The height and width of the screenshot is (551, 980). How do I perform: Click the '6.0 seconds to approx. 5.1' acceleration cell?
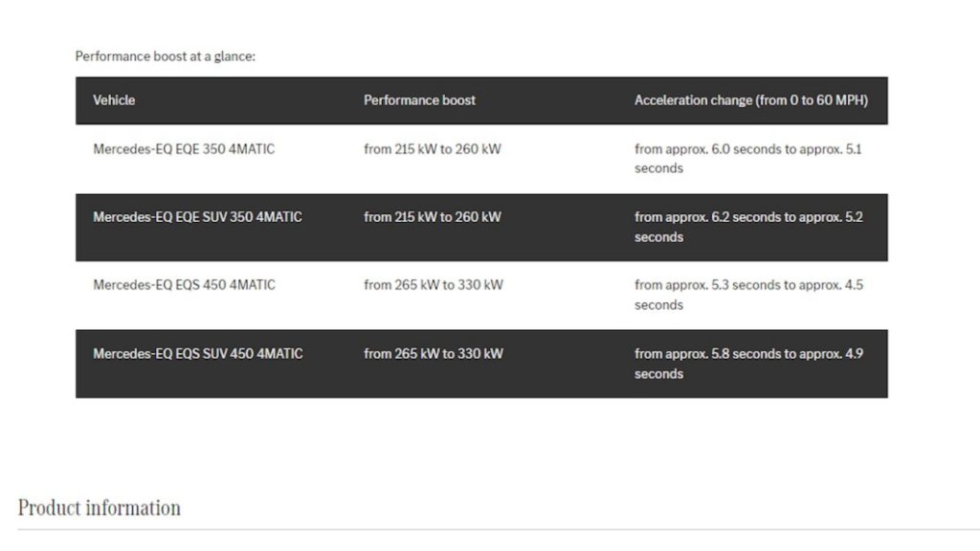tap(748, 159)
